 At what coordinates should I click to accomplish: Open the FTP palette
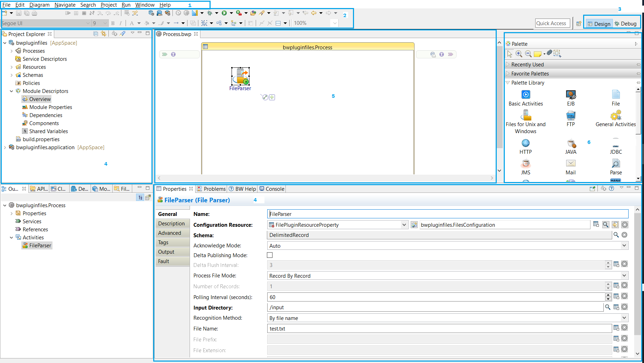571,119
